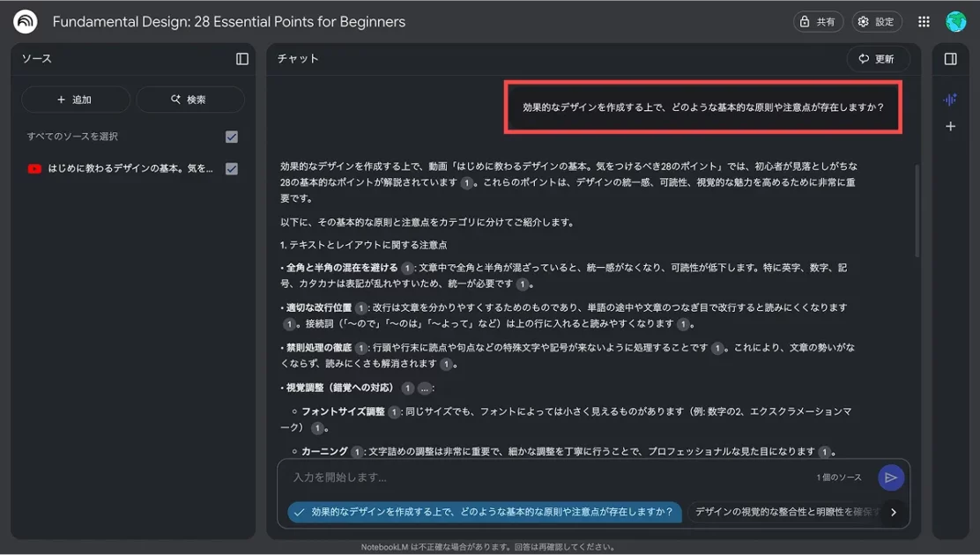The height and width of the screenshot is (555, 980).
Task: Select the first suggested question chip
Action: point(485,512)
